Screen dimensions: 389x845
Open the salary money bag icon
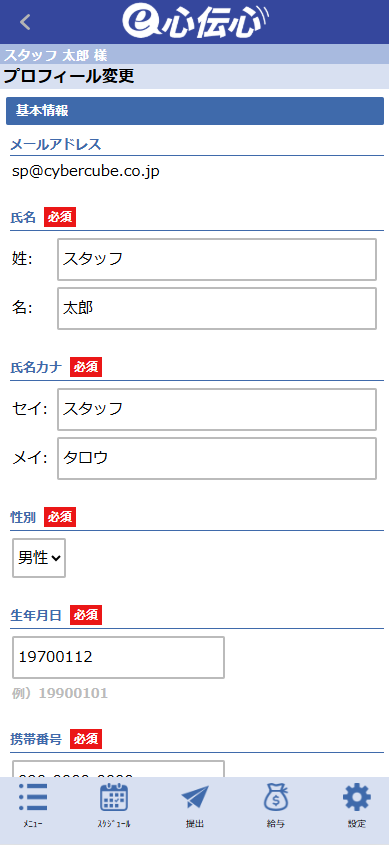[x=276, y=797]
